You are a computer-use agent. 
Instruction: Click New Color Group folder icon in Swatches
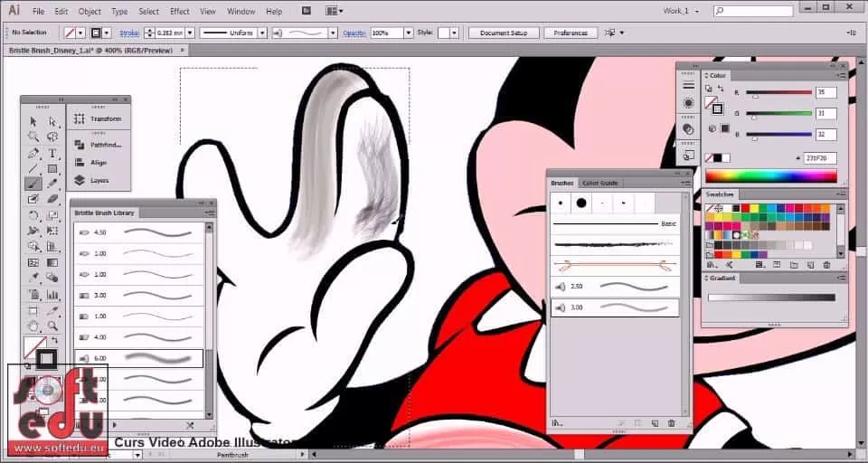(793, 265)
